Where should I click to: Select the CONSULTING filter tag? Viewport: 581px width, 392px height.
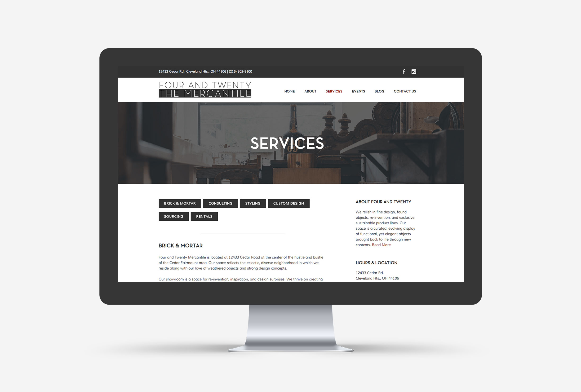pos(220,203)
